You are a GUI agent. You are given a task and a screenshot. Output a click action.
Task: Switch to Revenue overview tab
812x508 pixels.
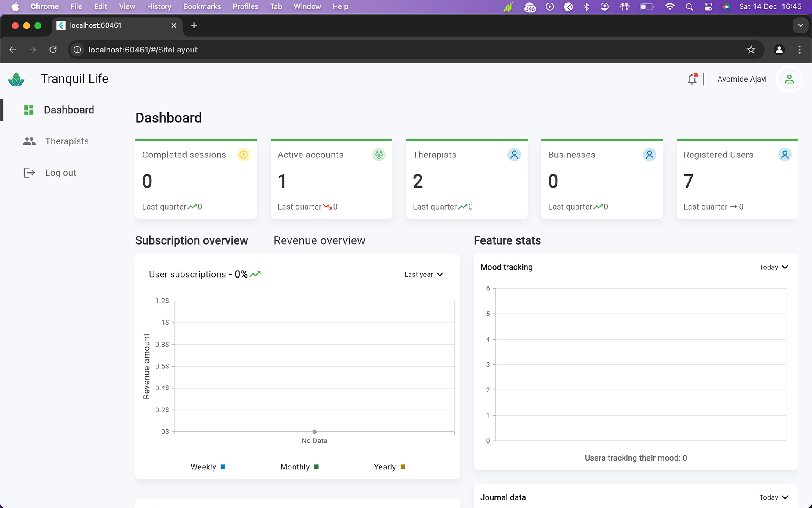coord(319,240)
